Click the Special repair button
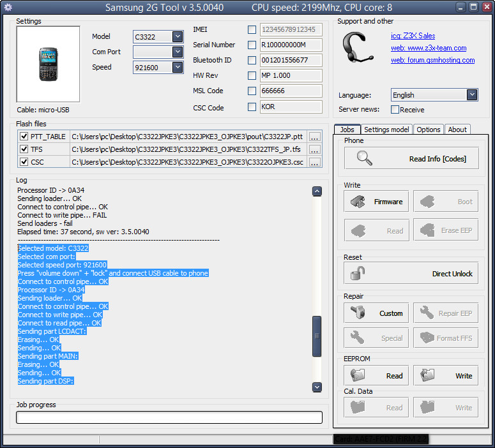 pos(376,338)
